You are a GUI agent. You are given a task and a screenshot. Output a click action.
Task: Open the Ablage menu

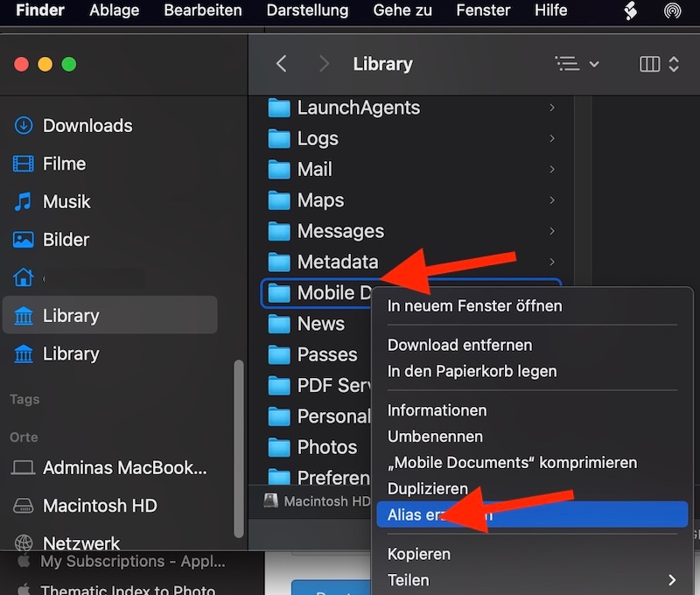tap(114, 10)
